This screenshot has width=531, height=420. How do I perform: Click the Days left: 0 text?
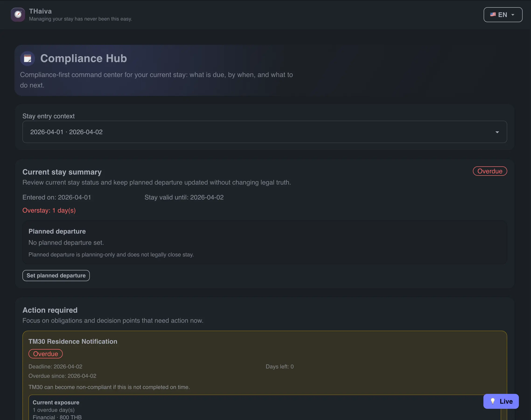(x=279, y=366)
